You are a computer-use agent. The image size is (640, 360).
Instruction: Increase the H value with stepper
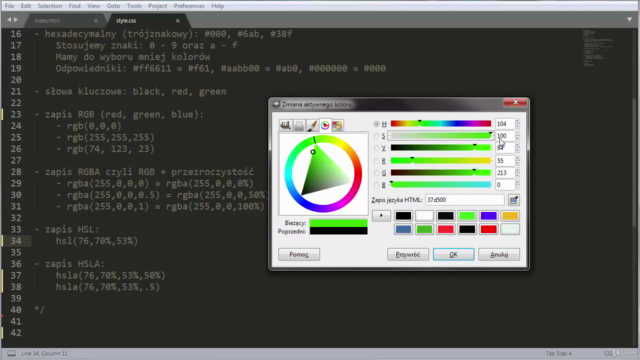coord(517,121)
